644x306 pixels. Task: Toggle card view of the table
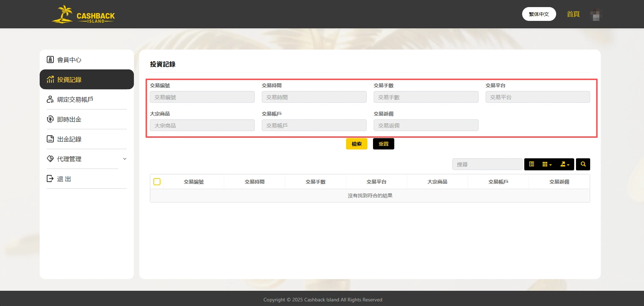point(531,164)
